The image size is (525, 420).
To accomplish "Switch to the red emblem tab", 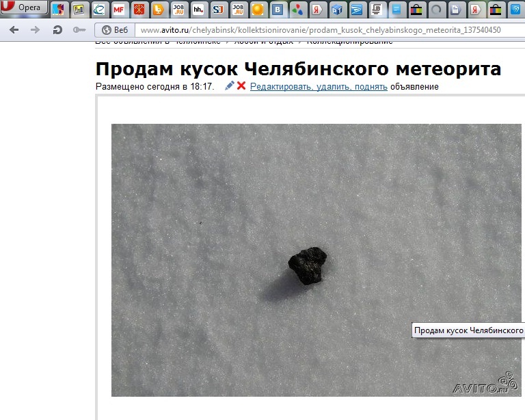I will (x=139, y=10).
